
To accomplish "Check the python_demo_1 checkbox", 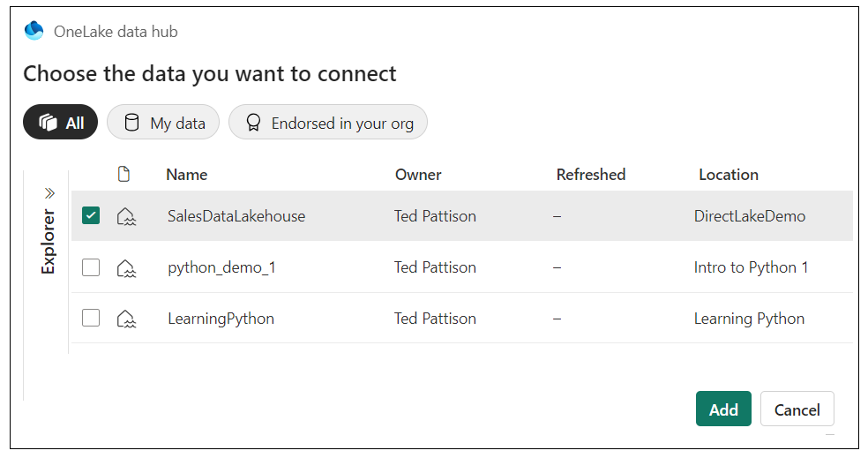I will click(91, 267).
